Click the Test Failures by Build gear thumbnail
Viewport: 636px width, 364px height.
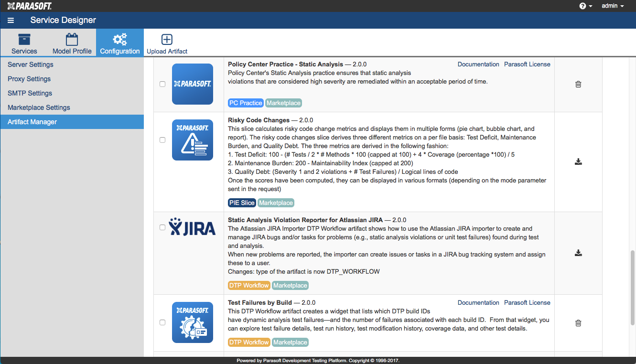tap(193, 322)
